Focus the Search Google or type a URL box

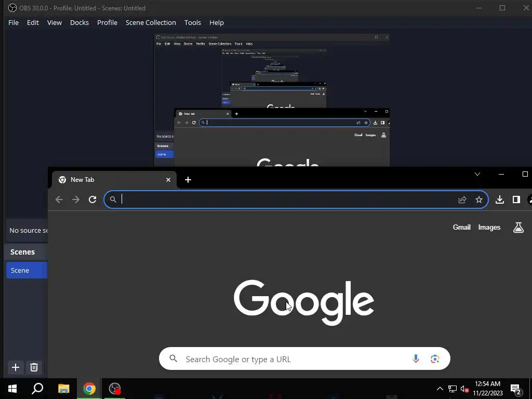(x=304, y=358)
